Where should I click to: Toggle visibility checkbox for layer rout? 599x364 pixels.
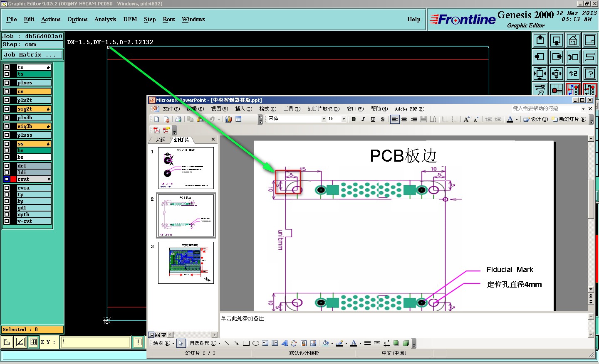[7, 179]
